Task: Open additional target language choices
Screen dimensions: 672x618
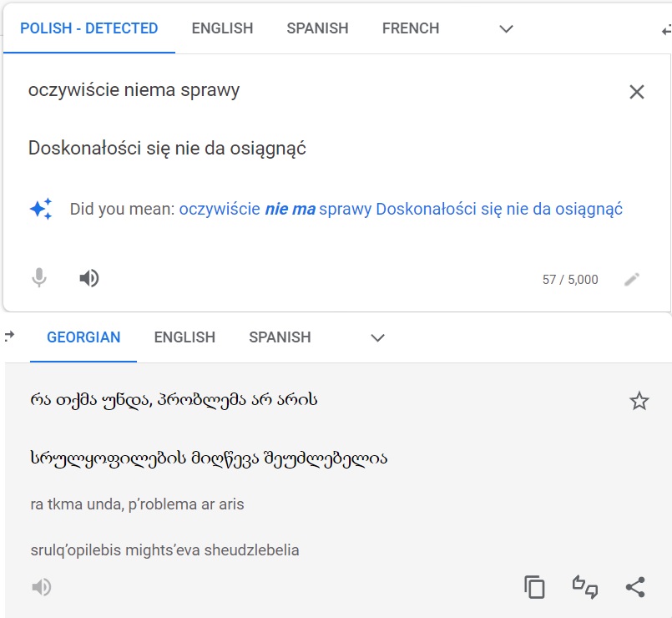Action: [x=376, y=338]
